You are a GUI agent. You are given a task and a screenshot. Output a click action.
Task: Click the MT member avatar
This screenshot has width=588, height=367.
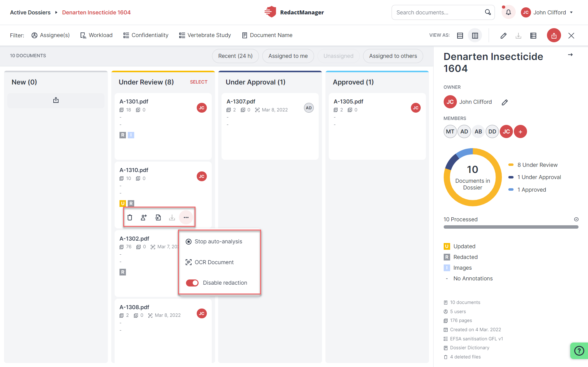(x=450, y=132)
